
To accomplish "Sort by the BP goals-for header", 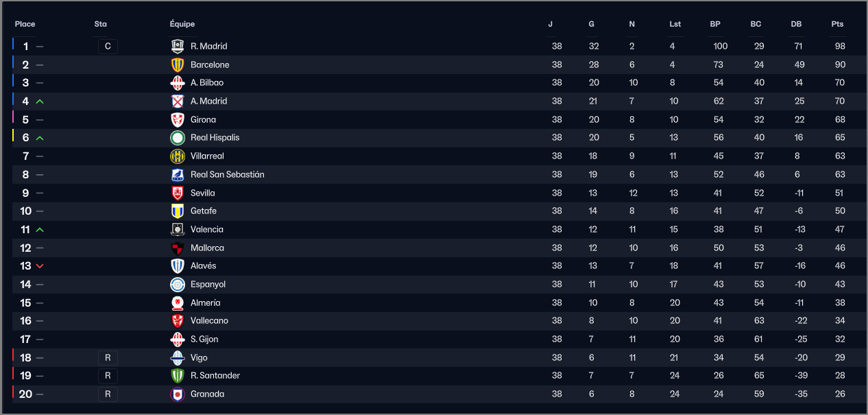I will coord(715,24).
